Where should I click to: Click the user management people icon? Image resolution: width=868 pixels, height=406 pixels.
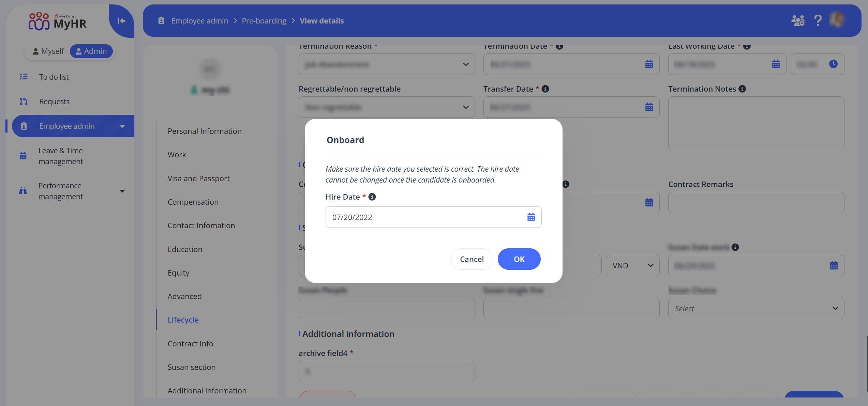797,21
